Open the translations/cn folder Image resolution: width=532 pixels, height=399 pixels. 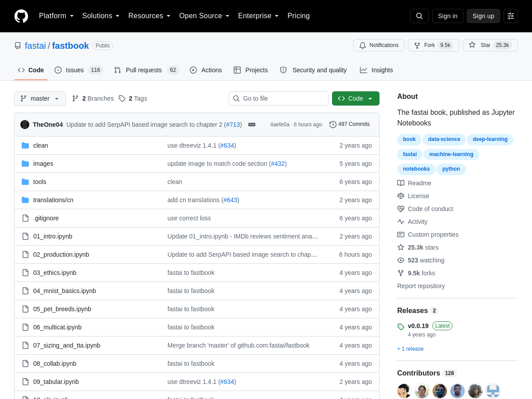pos(53,200)
